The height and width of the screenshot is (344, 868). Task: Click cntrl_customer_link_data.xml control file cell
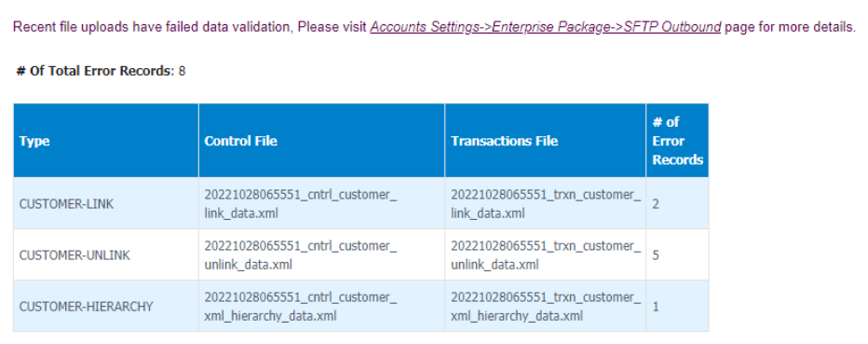pyautogui.click(x=321, y=203)
